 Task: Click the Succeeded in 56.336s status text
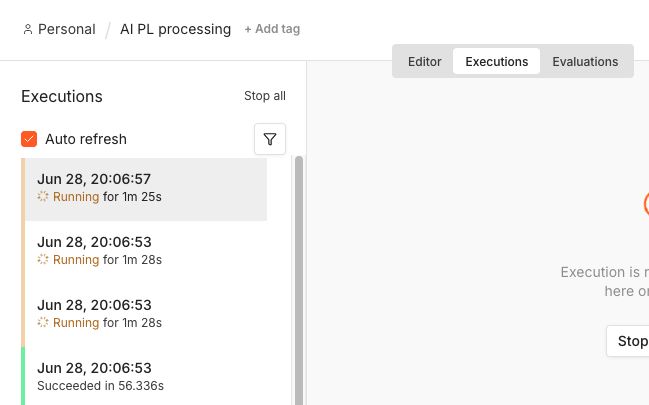[100, 386]
